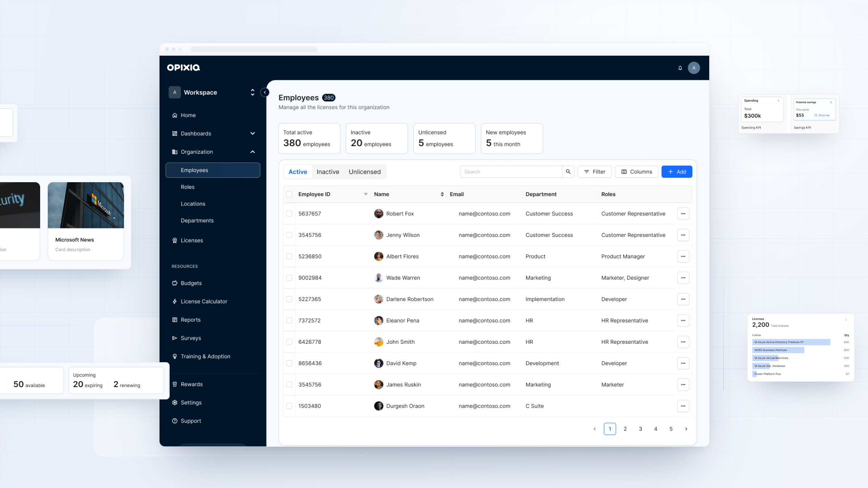Switch to the Unlicensed tab

(365, 172)
